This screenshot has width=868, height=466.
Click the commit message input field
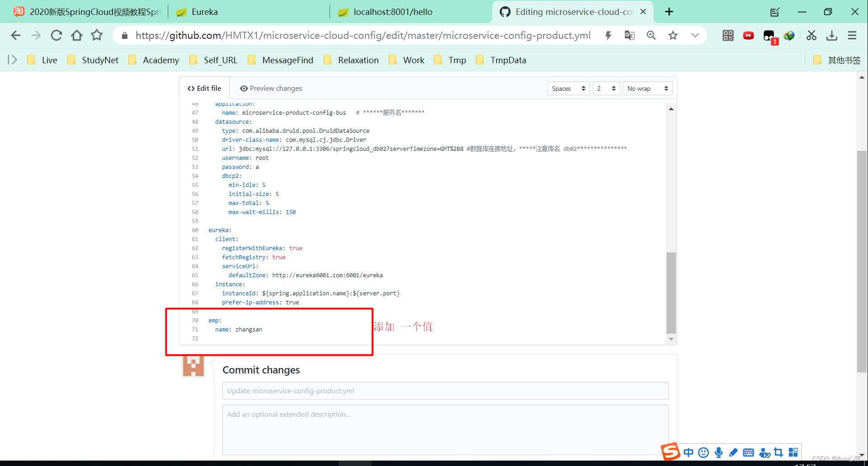[x=445, y=391]
